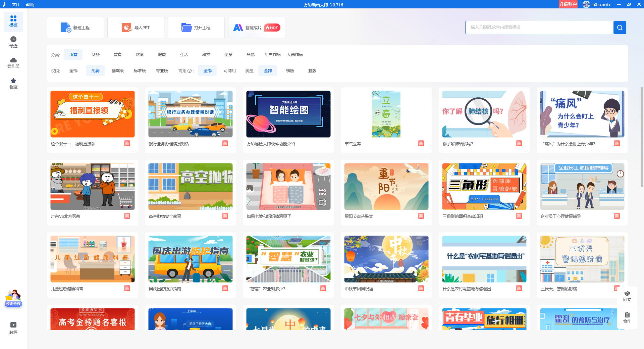Select 全部 in the 商用 filter
The image size is (644, 349).
[208, 71]
